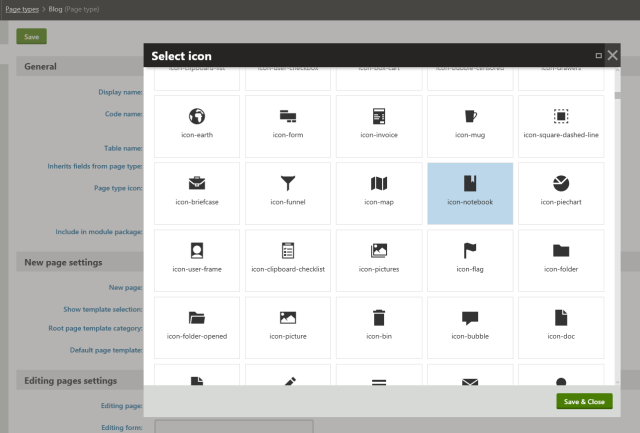Click the Editing form input field

point(234,426)
